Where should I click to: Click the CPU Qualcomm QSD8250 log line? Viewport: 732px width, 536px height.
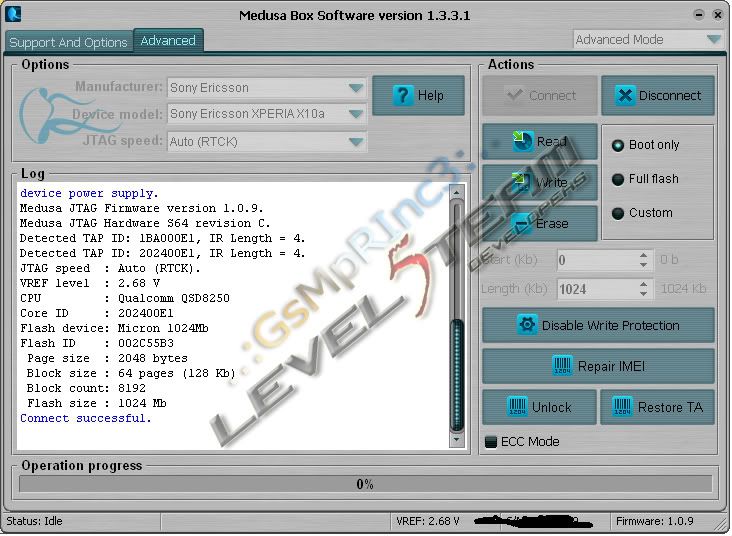point(125,298)
